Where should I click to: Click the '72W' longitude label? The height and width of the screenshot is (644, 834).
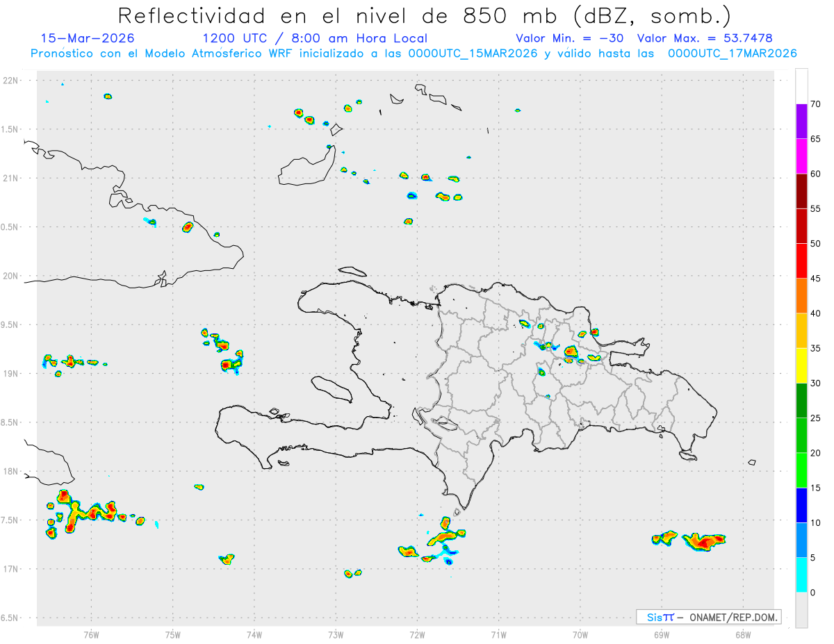point(417,635)
